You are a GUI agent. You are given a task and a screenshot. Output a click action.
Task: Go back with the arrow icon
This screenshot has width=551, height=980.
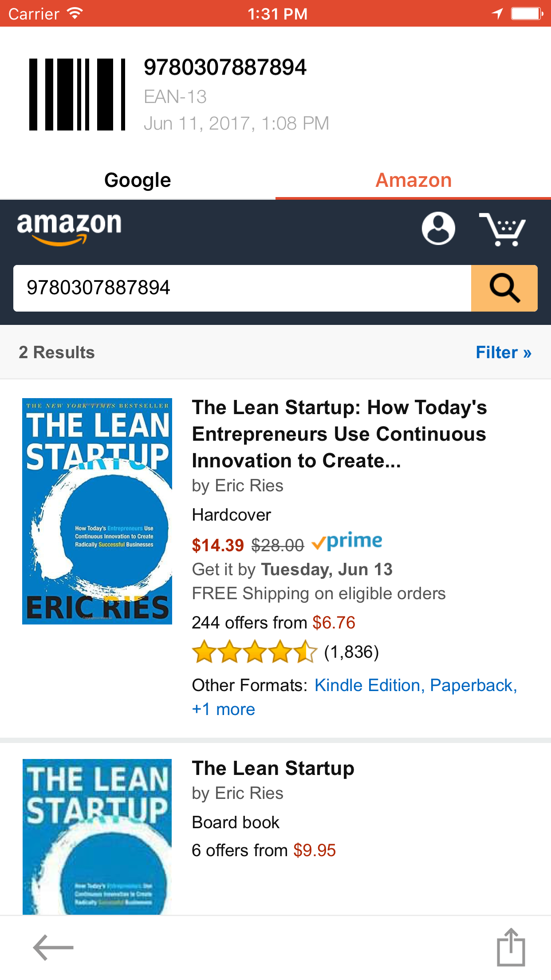(53, 947)
